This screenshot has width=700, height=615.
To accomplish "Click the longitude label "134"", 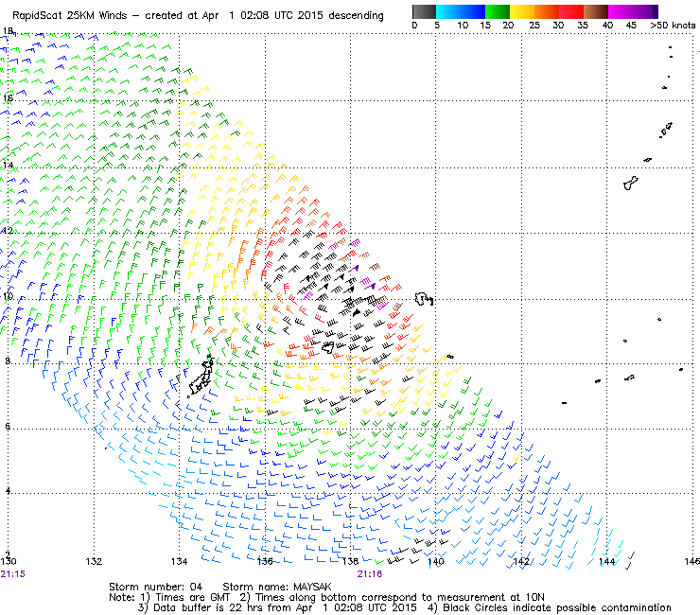I will point(180,562).
